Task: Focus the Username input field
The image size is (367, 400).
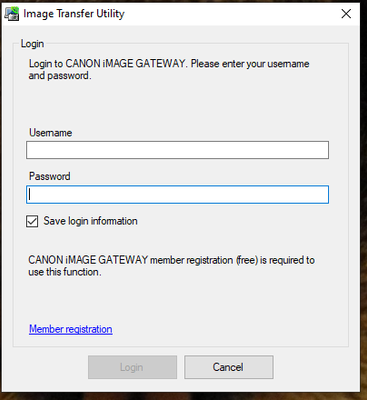Action: pos(177,150)
